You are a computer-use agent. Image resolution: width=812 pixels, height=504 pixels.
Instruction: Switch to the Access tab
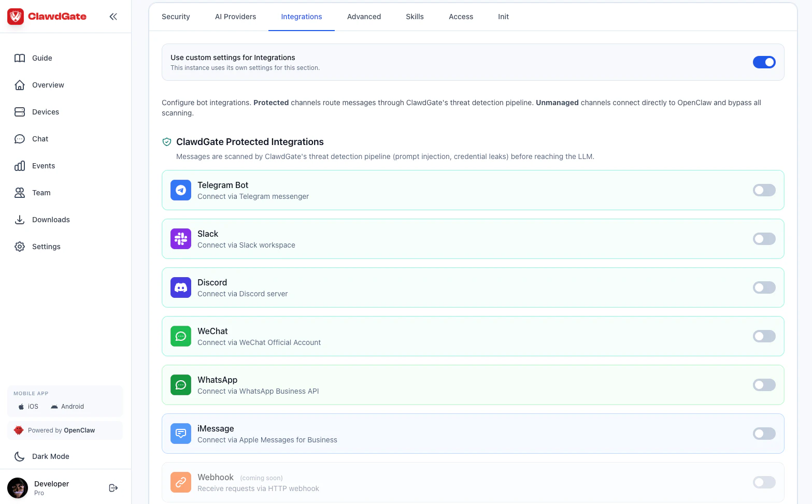(x=461, y=17)
